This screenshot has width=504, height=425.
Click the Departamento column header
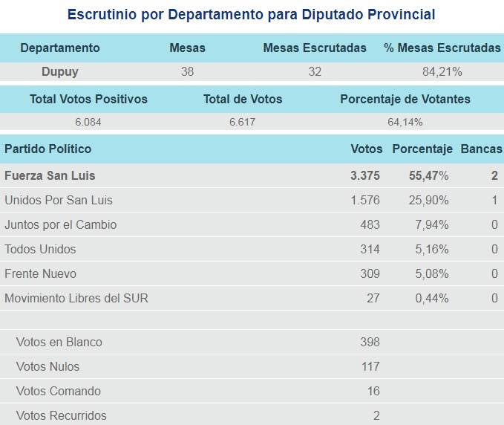tap(60, 48)
